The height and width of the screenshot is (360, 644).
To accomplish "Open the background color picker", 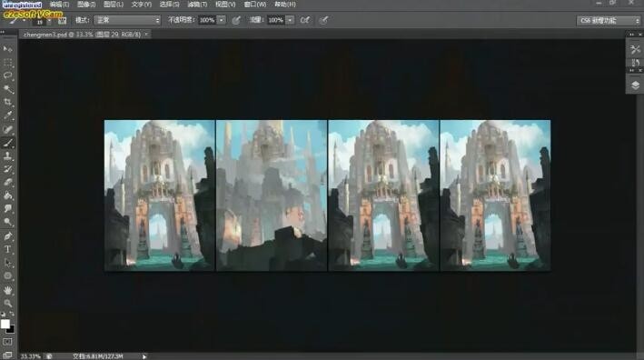I will 11,329.
